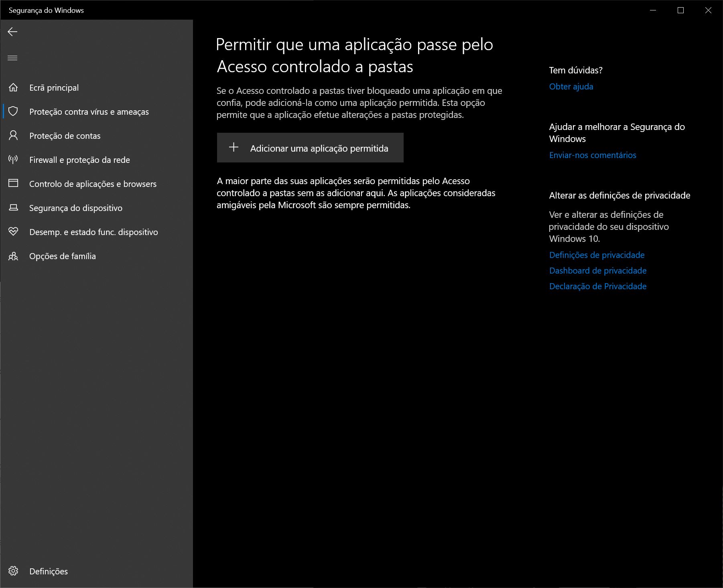Open Declaração de Privacidade link
This screenshot has width=723, height=588.
click(598, 286)
